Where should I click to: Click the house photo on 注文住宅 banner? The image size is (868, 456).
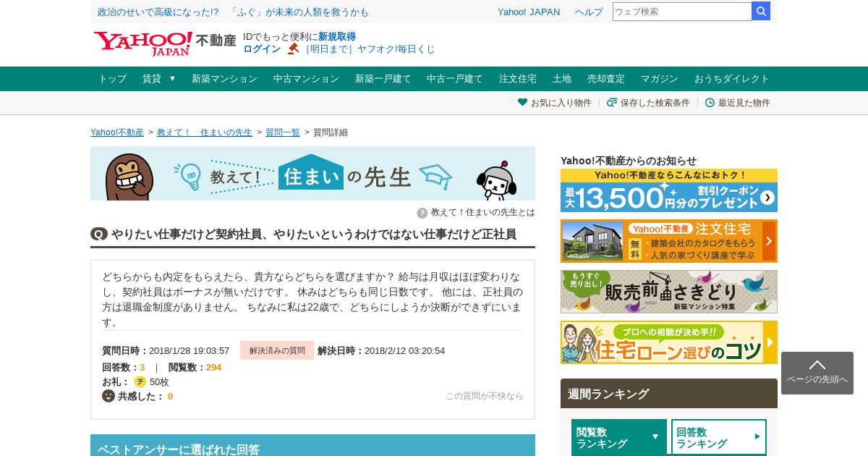592,241
